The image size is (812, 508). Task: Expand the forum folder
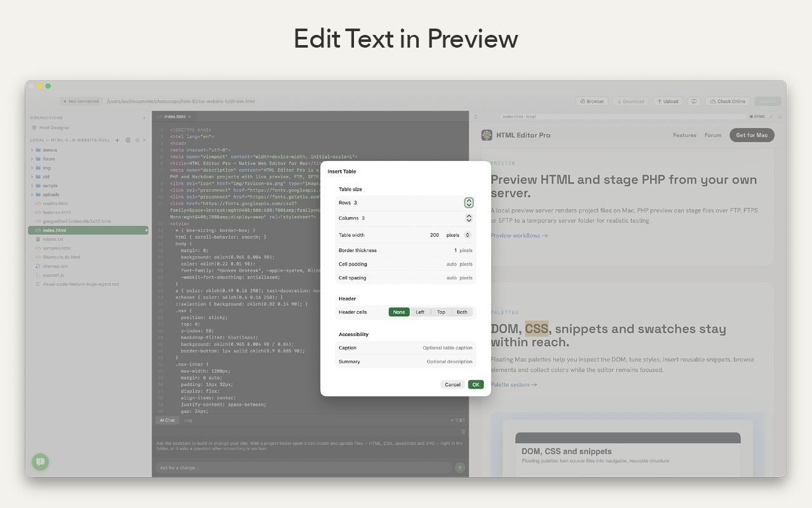pyautogui.click(x=32, y=159)
